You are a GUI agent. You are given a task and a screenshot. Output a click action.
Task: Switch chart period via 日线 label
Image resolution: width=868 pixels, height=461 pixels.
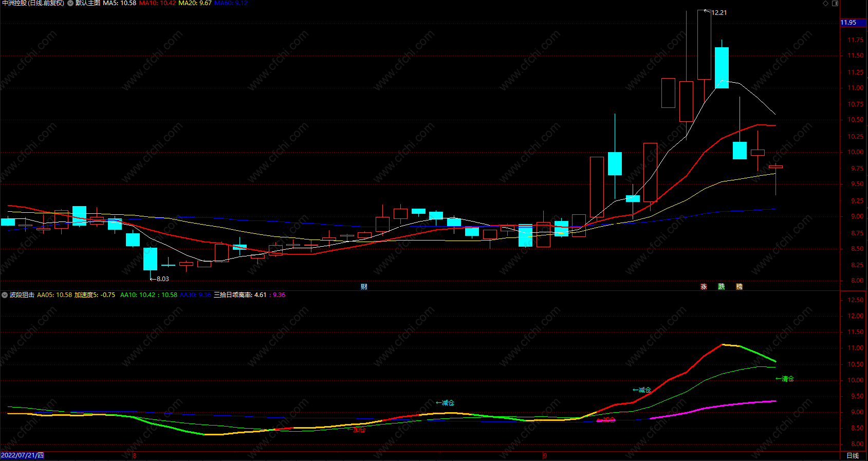pos(853,456)
